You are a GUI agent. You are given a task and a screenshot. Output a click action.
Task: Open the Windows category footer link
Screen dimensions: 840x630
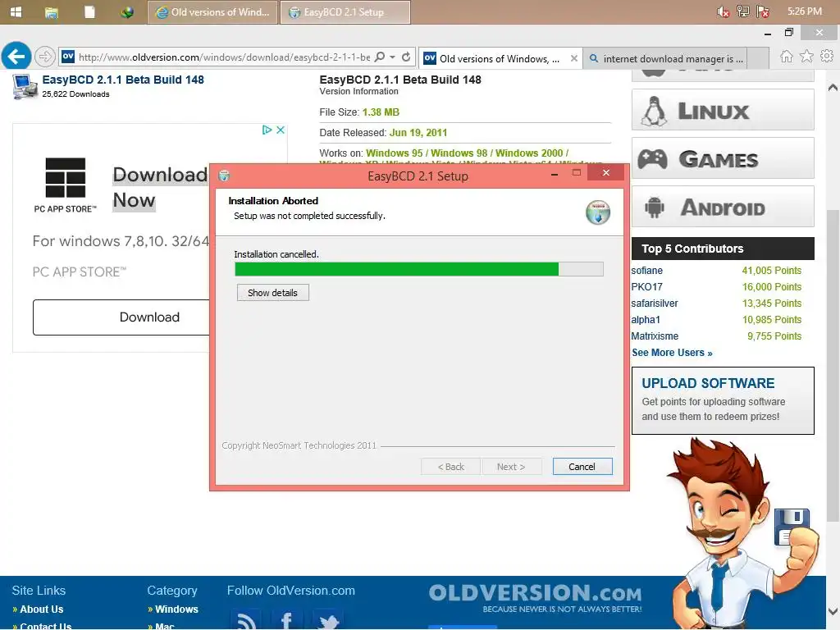(x=176, y=609)
